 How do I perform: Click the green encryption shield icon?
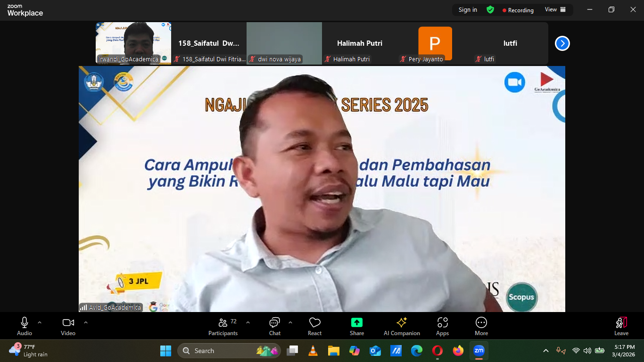click(x=490, y=9)
